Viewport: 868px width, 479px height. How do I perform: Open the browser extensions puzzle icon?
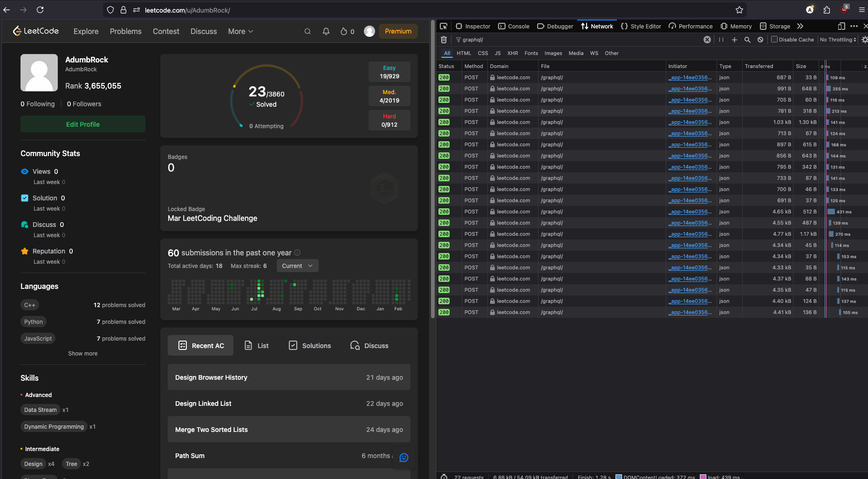[x=827, y=10]
